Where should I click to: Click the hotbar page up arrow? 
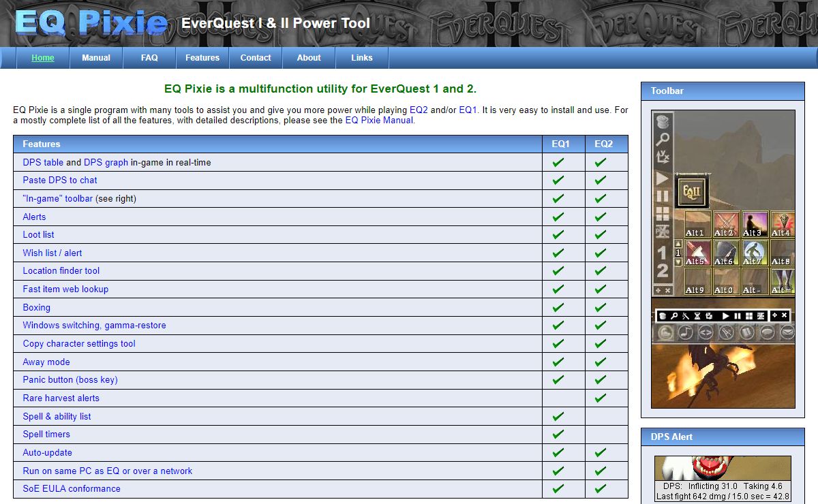678,243
